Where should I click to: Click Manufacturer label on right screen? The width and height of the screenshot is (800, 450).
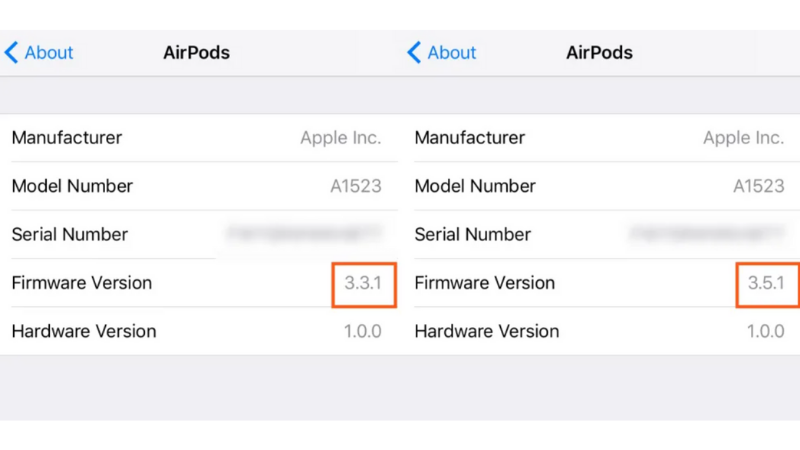pos(470,138)
